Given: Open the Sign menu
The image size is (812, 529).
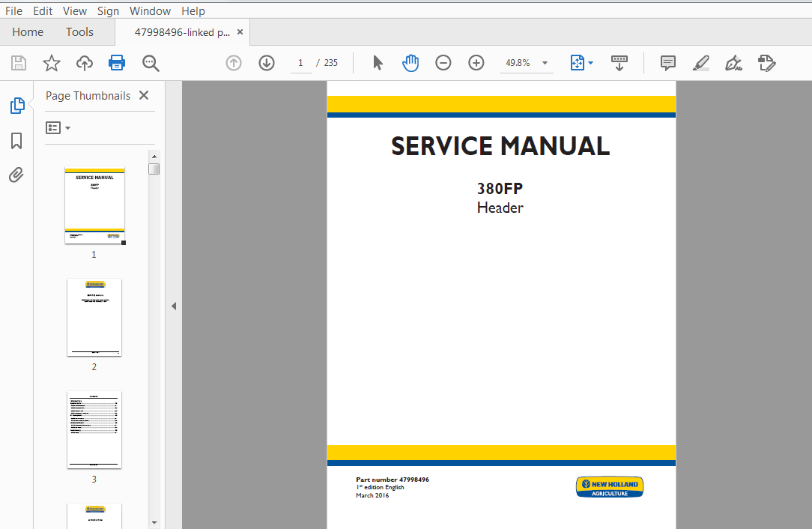Looking at the screenshot, I should tap(108, 11).
